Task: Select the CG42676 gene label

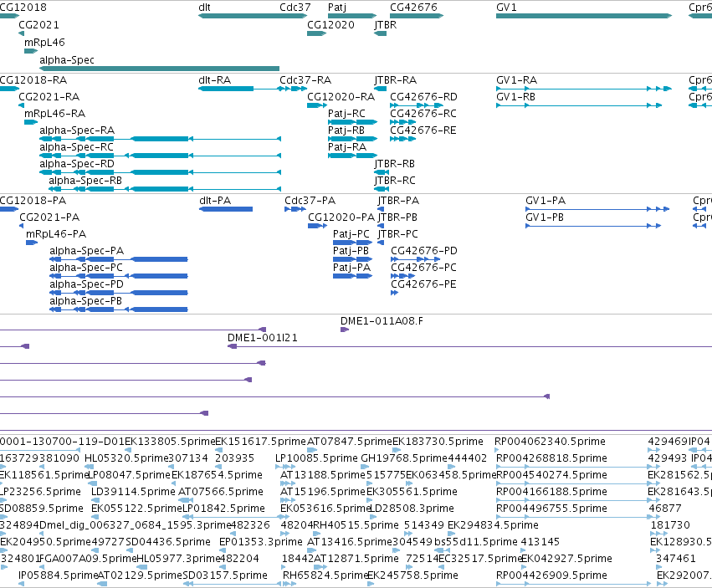Action: pos(413,8)
